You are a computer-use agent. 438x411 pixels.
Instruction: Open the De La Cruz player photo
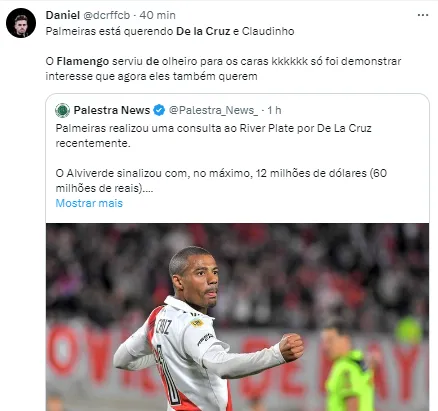point(237,317)
